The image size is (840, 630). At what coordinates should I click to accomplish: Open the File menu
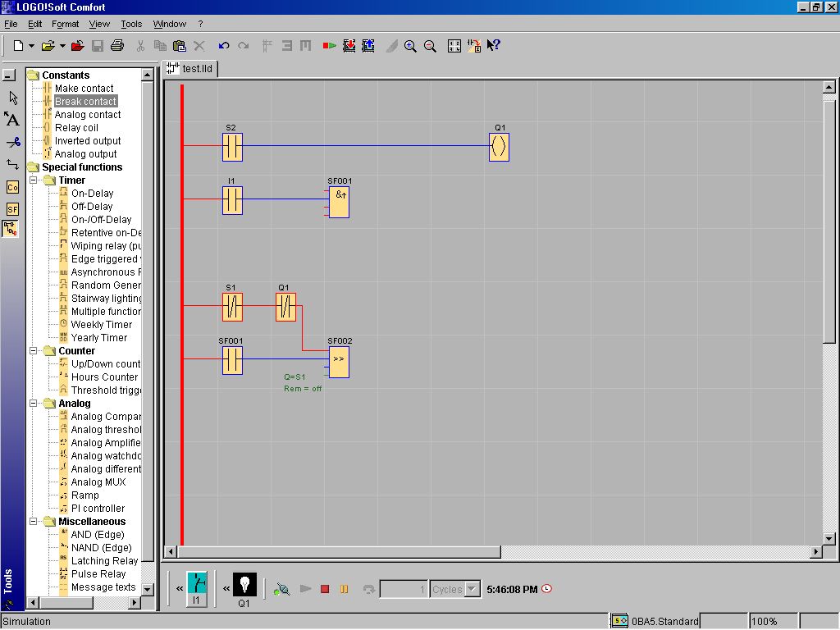11,24
